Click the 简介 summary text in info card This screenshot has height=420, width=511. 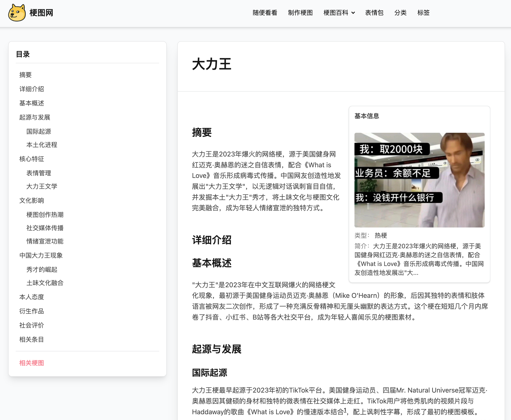pos(420,259)
